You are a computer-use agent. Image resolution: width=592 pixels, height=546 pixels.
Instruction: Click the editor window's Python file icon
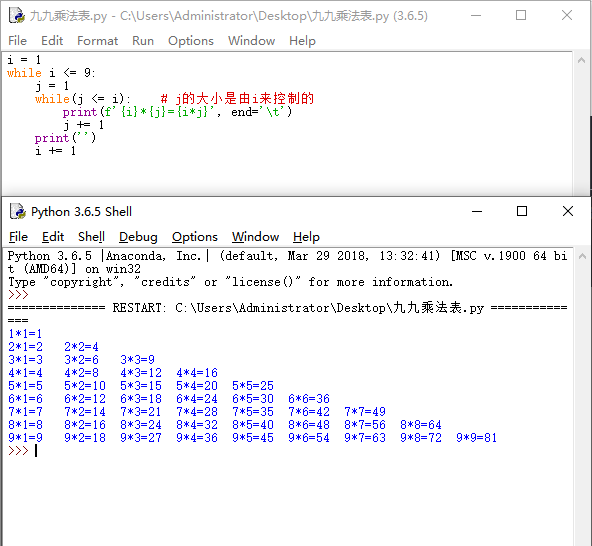coord(17,15)
